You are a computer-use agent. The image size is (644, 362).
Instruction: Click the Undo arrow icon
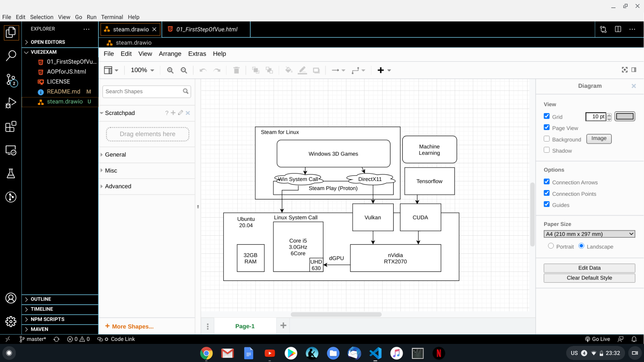point(203,70)
